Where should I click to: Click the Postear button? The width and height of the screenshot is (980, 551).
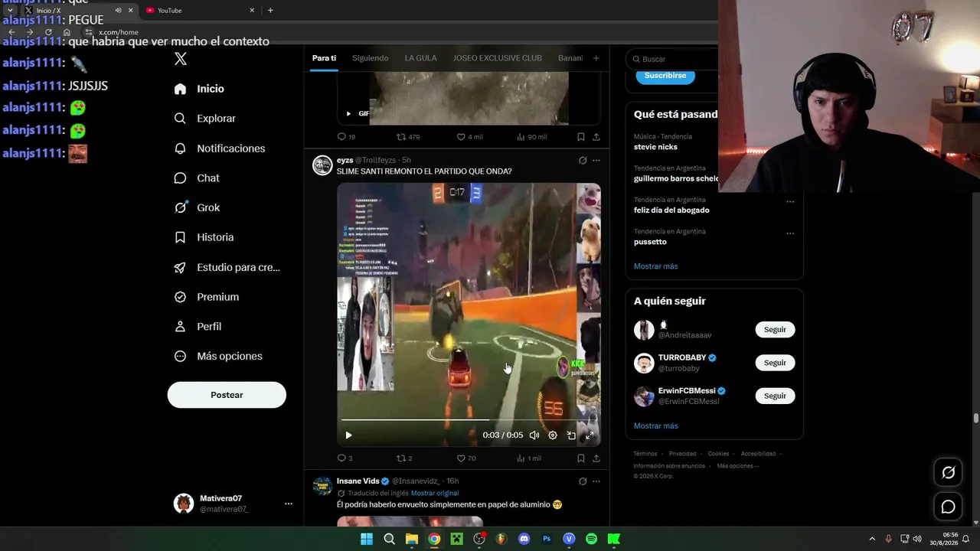click(x=227, y=395)
